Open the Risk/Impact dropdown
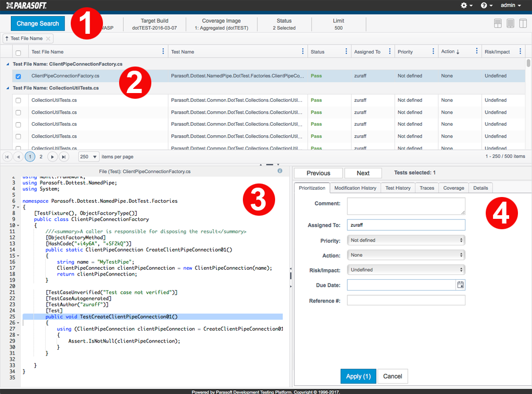The height and width of the screenshot is (394, 532). (406, 270)
